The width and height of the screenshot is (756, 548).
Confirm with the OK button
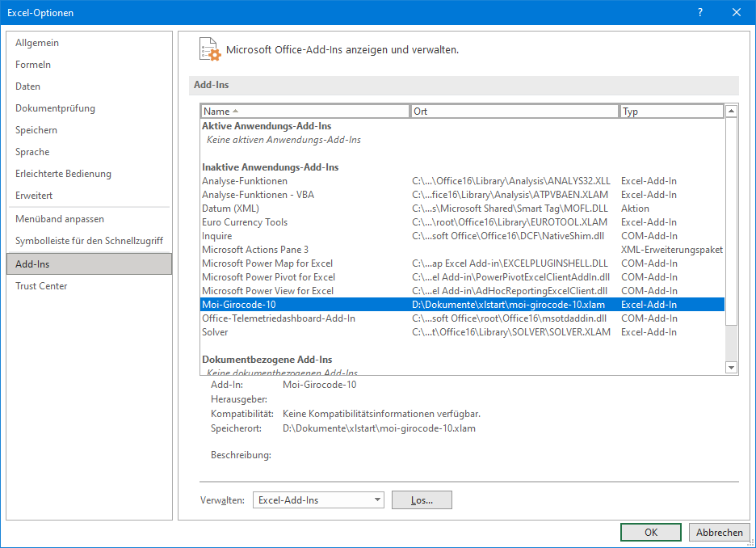651,532
